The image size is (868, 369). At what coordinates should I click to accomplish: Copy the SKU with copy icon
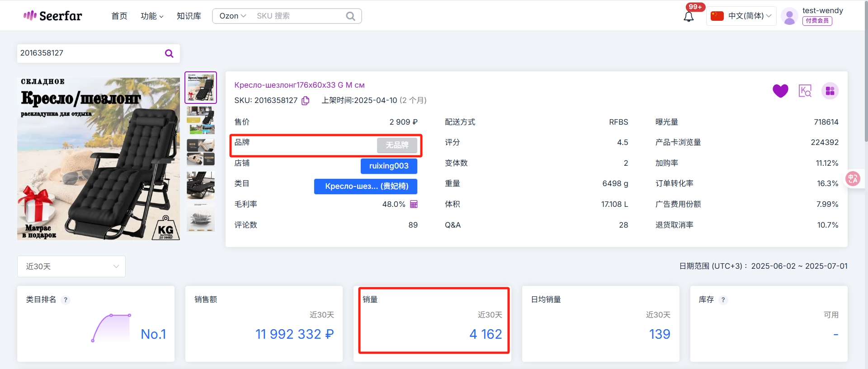point(306,100)
